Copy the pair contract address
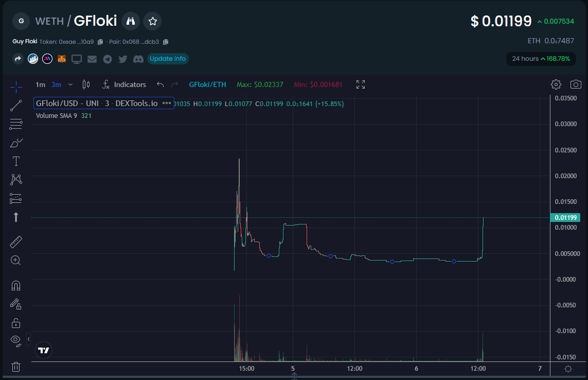588x380 pixels. 166,42
